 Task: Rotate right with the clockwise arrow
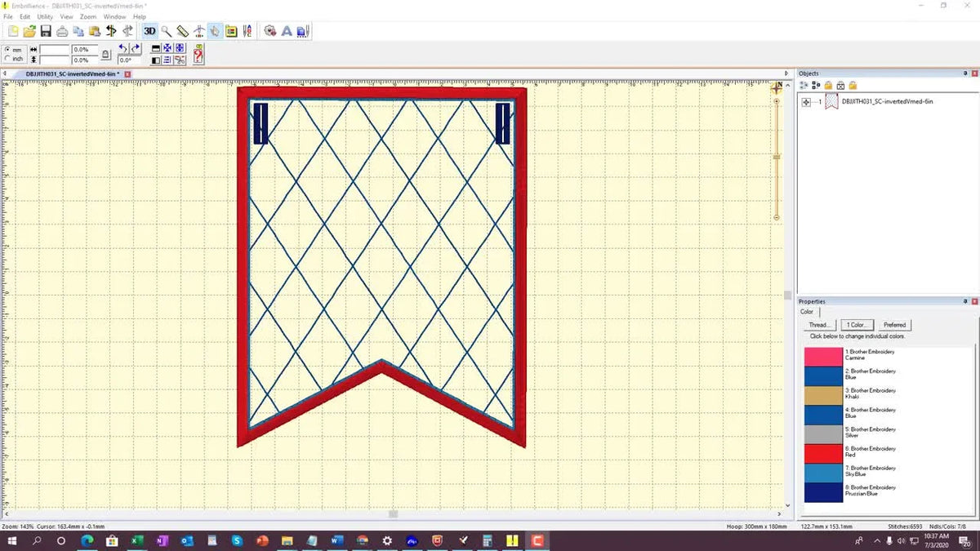point(136,48)
